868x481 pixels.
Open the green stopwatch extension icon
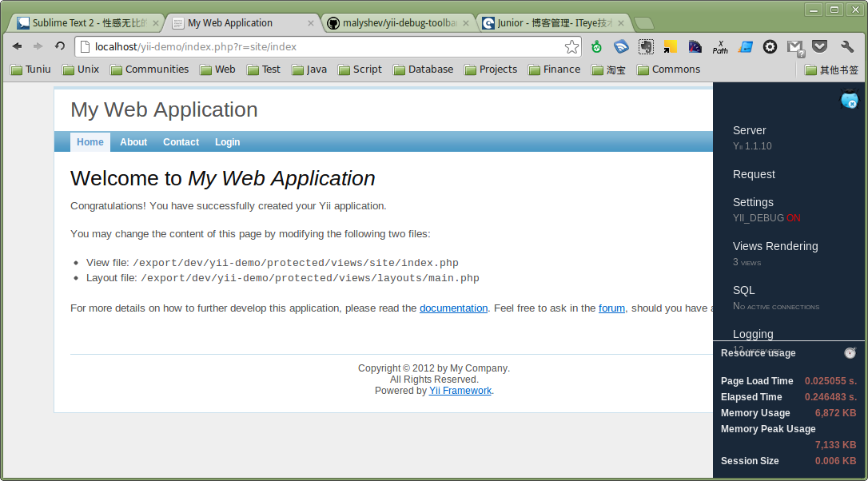coord(596,47)
